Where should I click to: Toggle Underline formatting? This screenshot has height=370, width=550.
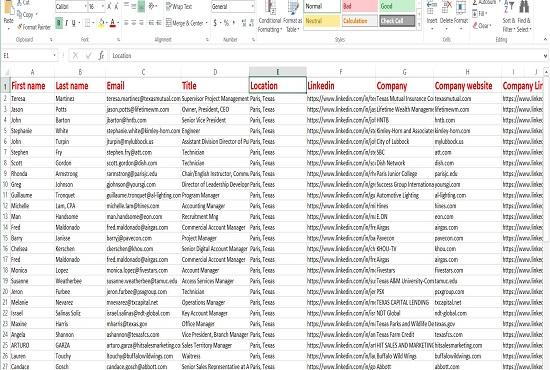tap(74, 23)
